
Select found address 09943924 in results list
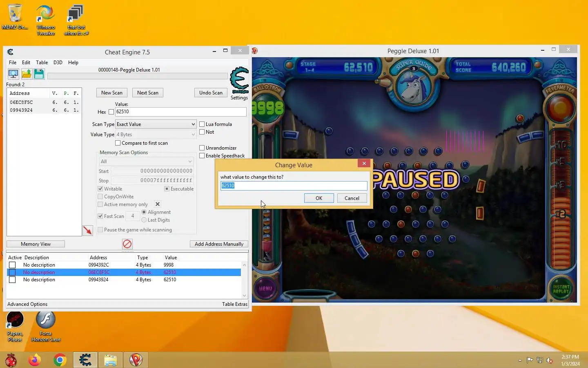44,110
